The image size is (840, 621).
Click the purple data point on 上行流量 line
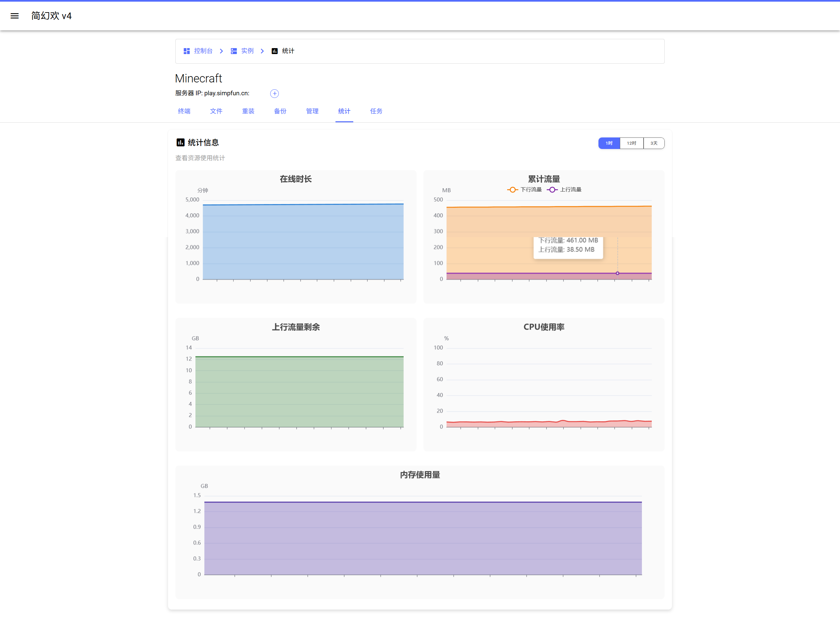(618, 273)
